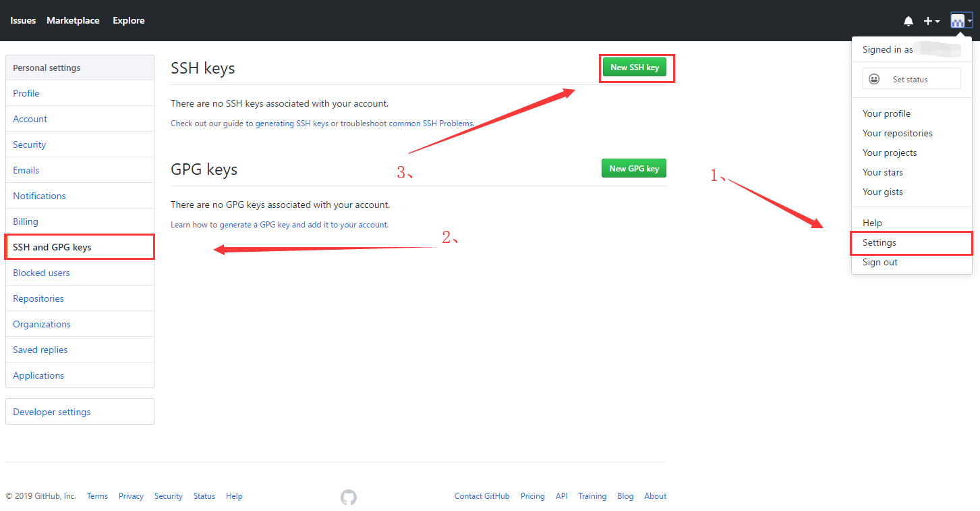Choose Settings in the user dropdown menu

[x=880, y=242]
